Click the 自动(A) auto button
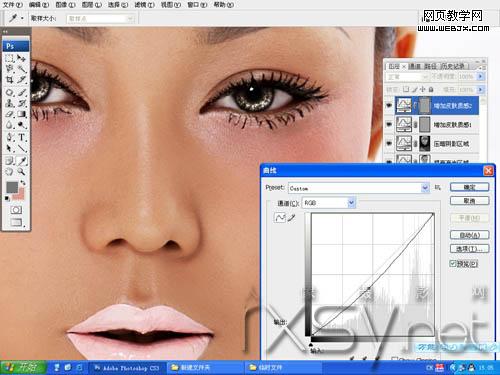This screenshot has height=375, width=500. tap(469, 235)
